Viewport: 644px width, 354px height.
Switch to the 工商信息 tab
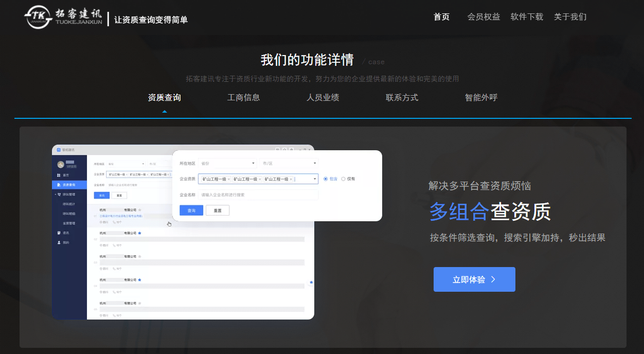(243, 97)
